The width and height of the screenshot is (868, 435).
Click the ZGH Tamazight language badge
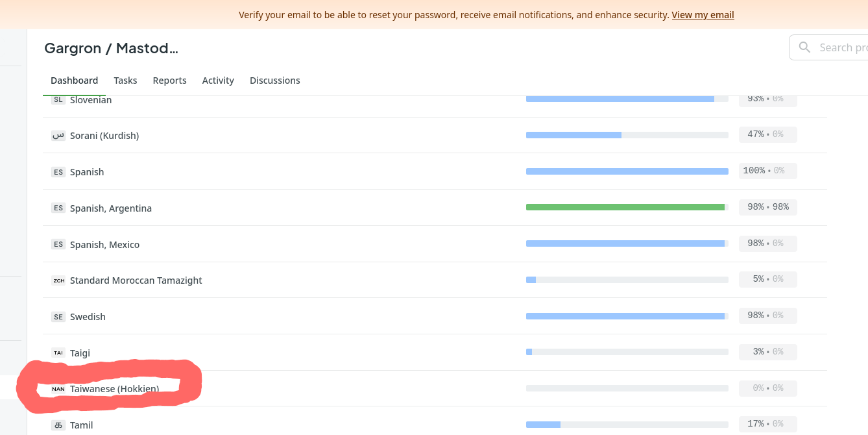(58, 280)
